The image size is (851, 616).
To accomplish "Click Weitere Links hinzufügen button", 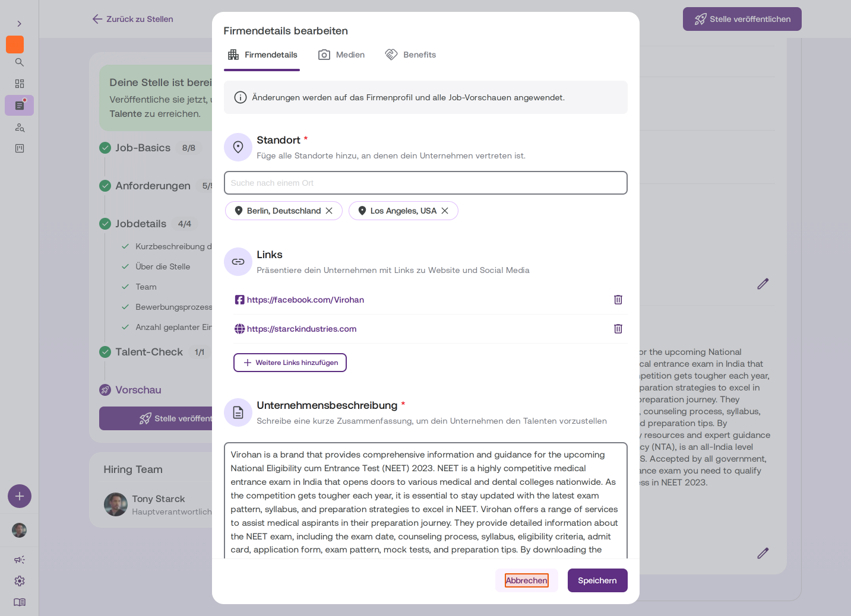I will coord(290,363).
